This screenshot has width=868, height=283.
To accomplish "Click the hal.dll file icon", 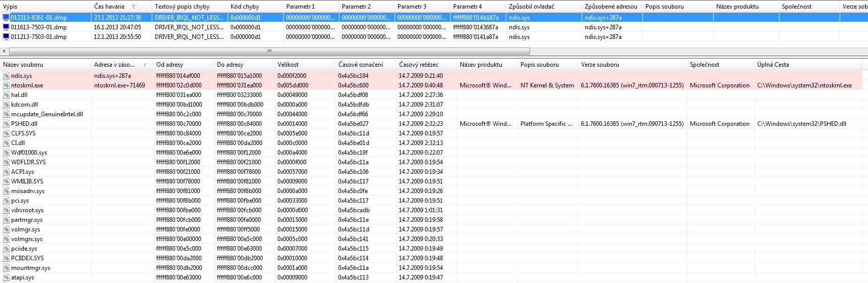I will [x=6, y=95].
